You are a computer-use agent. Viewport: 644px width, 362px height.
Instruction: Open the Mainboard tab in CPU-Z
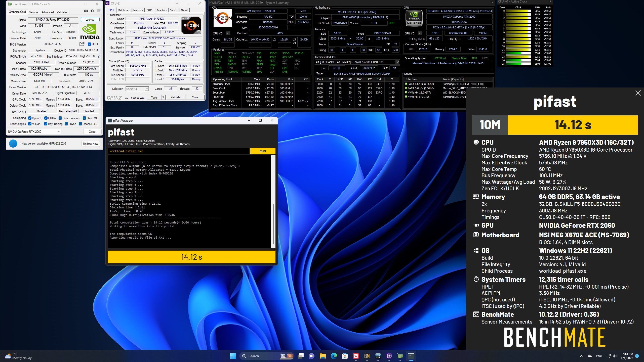124,10
